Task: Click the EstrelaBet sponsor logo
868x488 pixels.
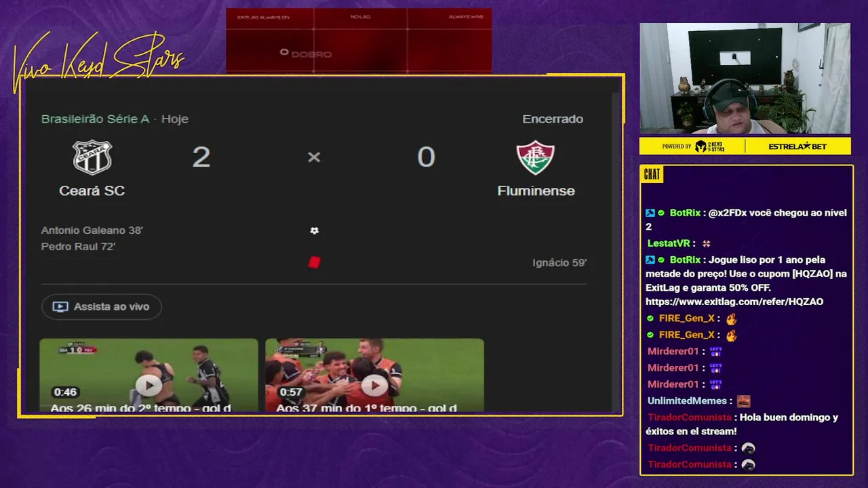Action: point(797,146)
